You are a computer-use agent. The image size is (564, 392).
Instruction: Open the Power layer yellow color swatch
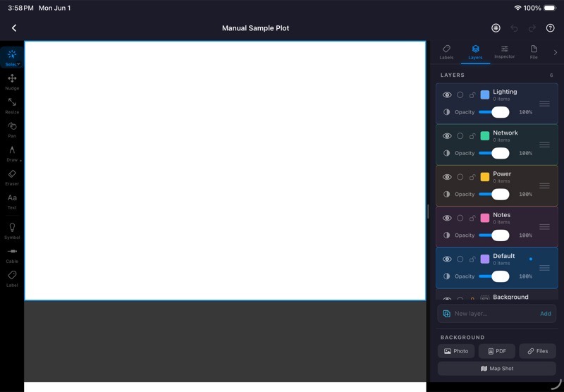pos(485,177)
